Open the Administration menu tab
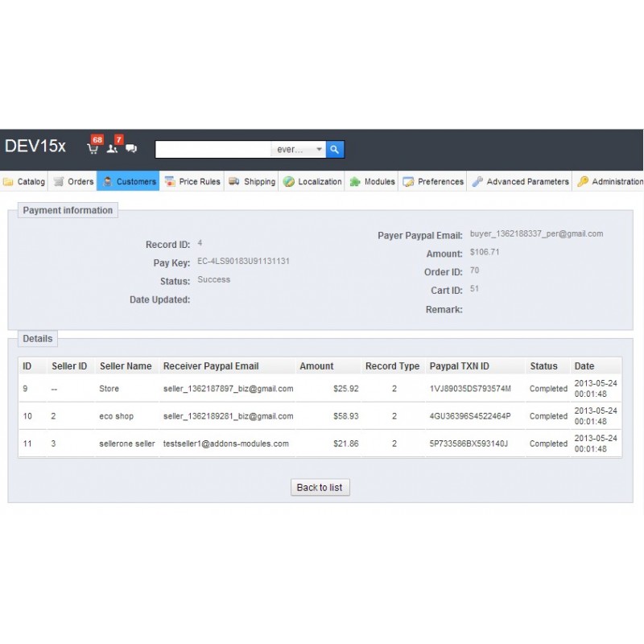The image size is (644, 644). click(609, 181)
